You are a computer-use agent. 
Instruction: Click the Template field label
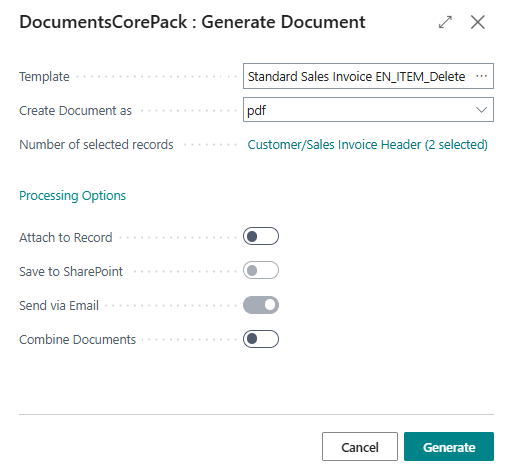tap(44, 77)
